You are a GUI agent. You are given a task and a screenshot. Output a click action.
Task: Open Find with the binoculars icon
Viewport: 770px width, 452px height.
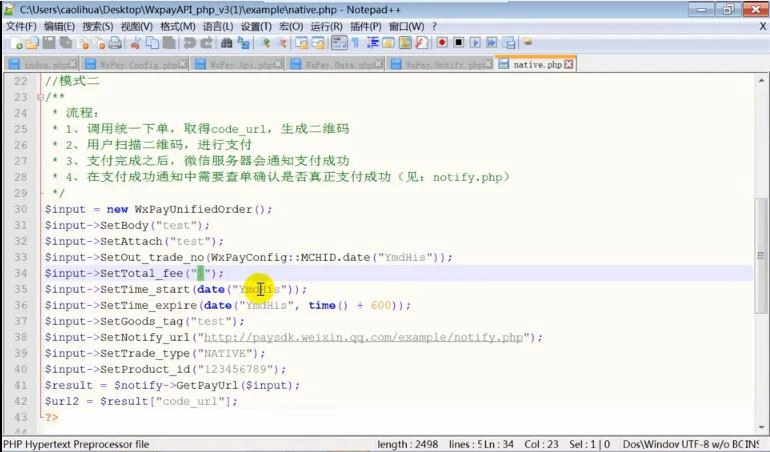point(226,43)
